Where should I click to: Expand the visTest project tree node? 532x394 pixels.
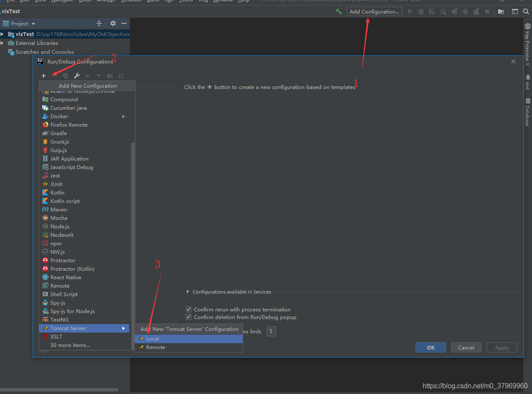[x=3, y=34]
